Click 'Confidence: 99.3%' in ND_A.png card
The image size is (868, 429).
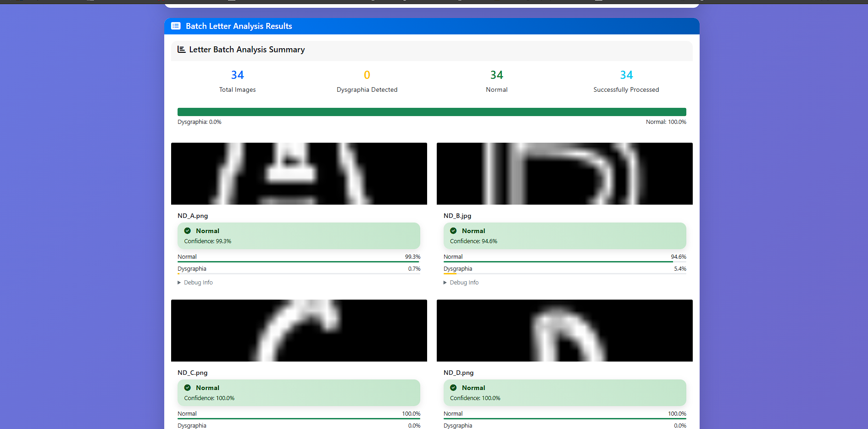pyautogui.click(x=208, y=241)
